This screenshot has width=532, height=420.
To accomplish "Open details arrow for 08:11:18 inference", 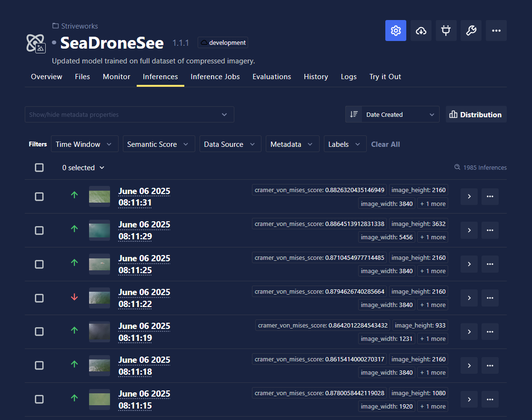I will [x=469, y=365].
